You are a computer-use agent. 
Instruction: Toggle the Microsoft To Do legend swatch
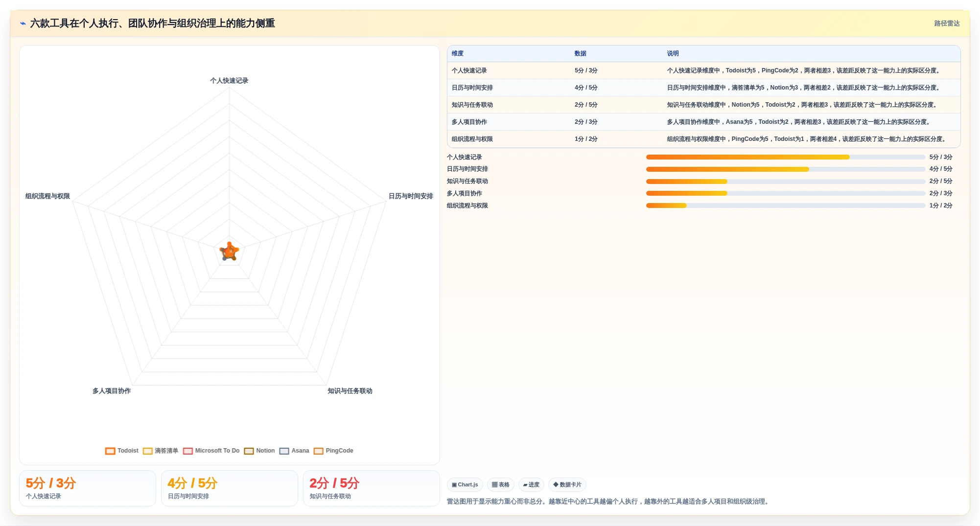pos(188,451)
